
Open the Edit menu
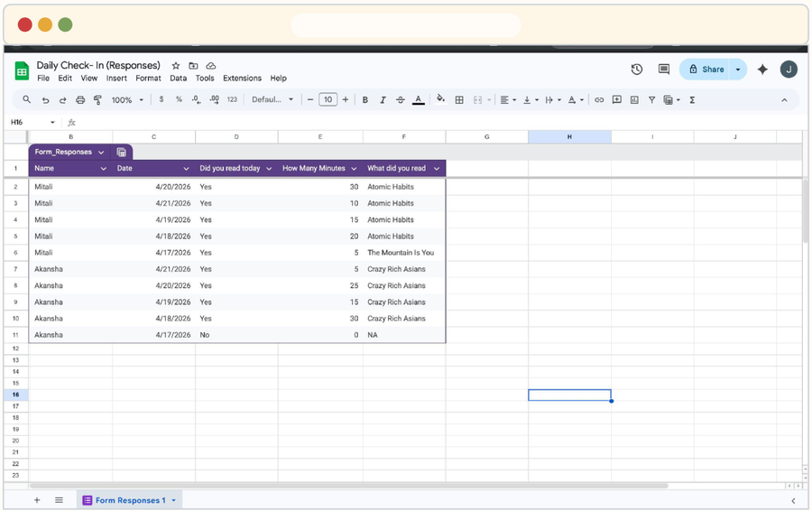[x=65, y=79]
